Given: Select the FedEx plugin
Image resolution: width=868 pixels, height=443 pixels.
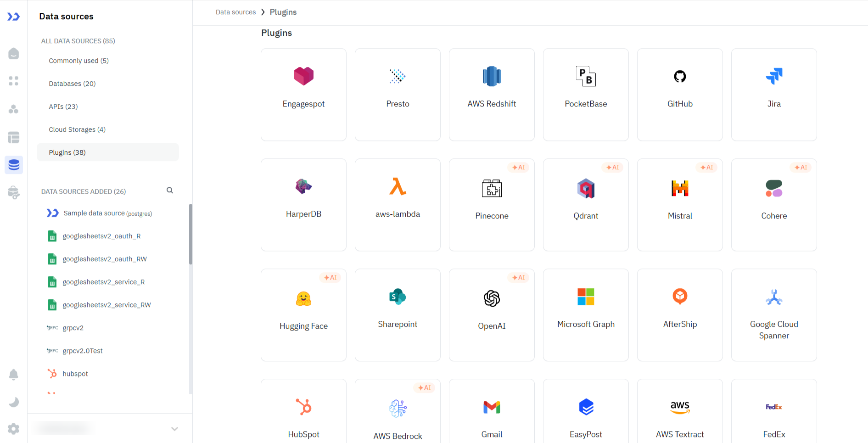Looking at the screenshot, I should click(x=774, y=411).
